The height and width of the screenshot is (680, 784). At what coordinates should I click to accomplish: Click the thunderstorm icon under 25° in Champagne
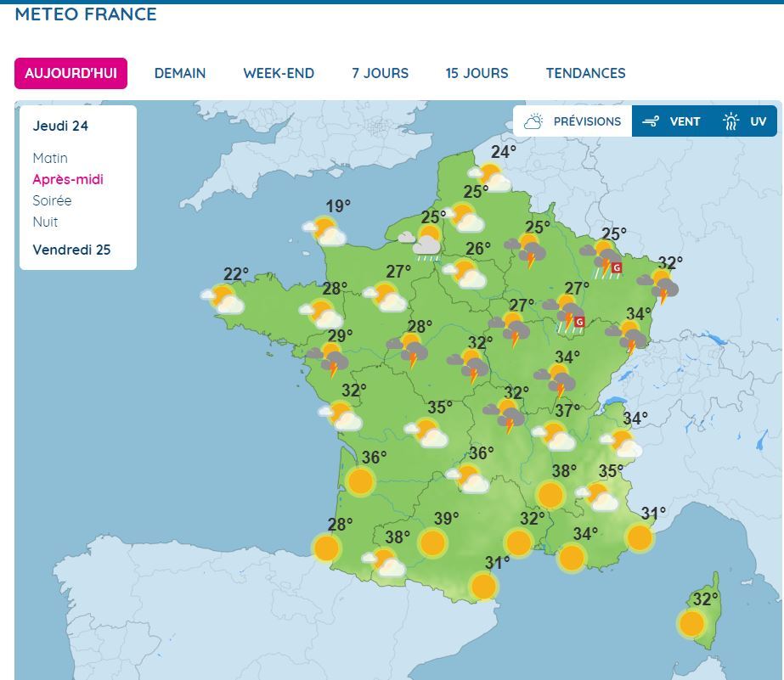(x=526, y=251)
